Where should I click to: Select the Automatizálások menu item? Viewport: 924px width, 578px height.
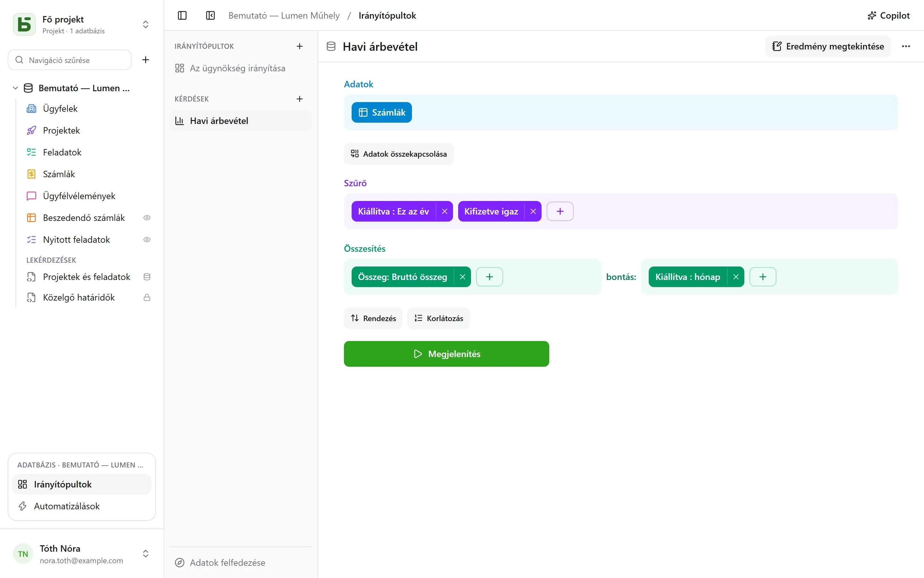(82, 506)
